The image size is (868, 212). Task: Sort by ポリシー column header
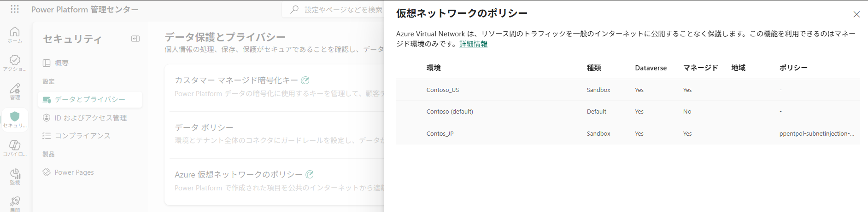[793, 68]
